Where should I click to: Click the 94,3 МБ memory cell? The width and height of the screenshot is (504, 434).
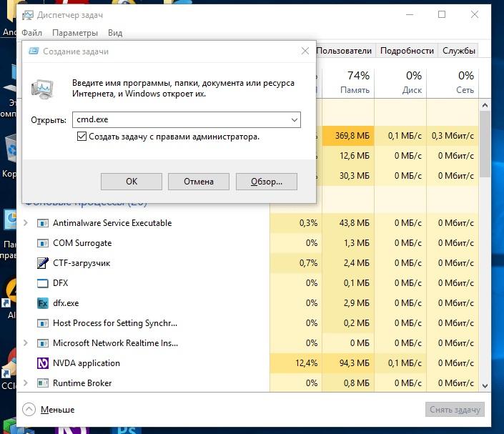(348, 363)
